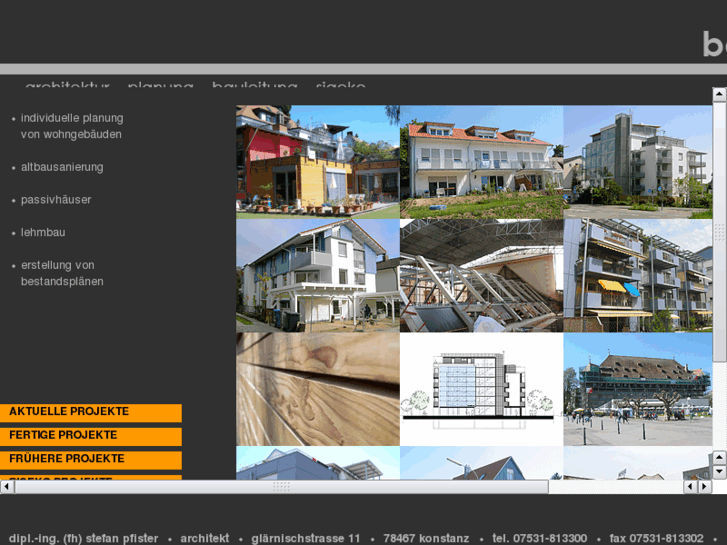
Task: Click the 'fax 07531-813302' footer text
Action: pyautogui.click(x=657, y=539)
